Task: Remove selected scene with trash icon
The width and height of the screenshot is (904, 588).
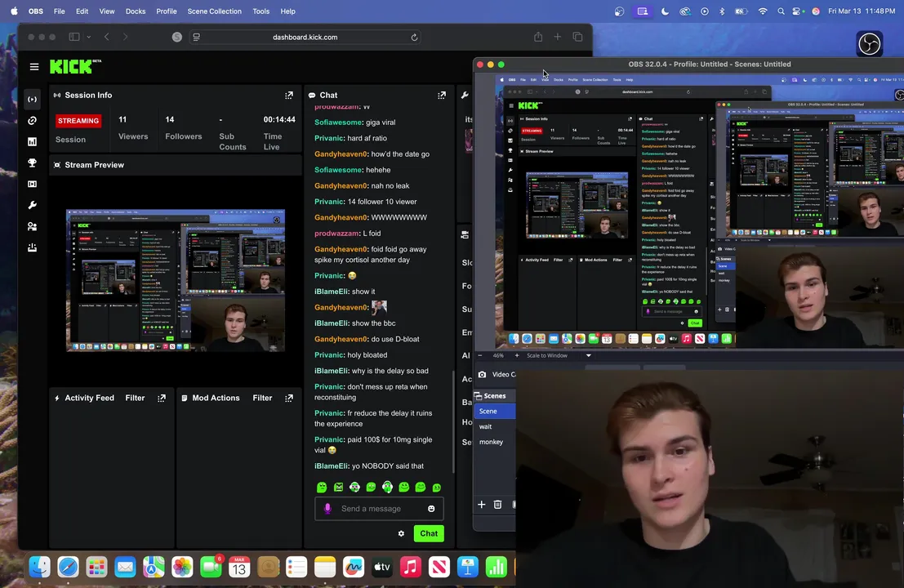Action: pyautogui.click(x=497, y=505)
